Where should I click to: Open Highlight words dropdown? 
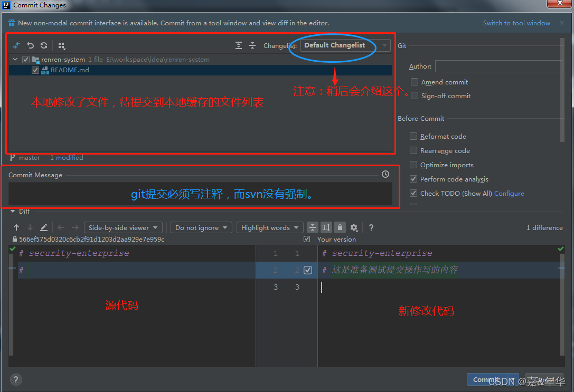pos(270,227)
